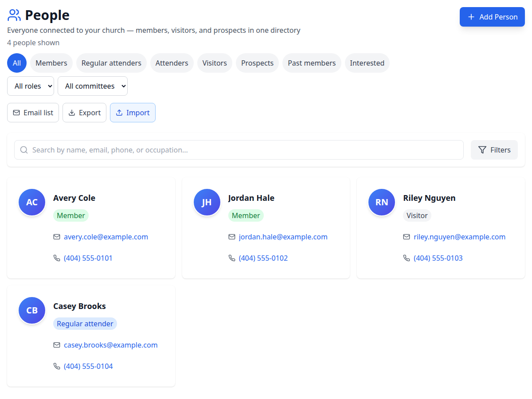Click the People icon beside the page title
The width and height of the screenshot is (532, 399).
click(14, 16)
